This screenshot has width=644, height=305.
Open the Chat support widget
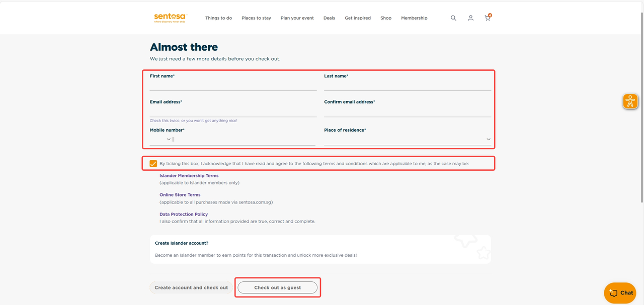tap(620, 293)
